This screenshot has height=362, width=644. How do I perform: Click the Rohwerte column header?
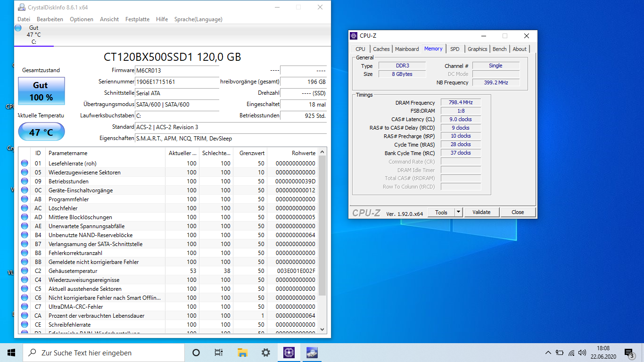pyautogui.click(x=293, y=153)
